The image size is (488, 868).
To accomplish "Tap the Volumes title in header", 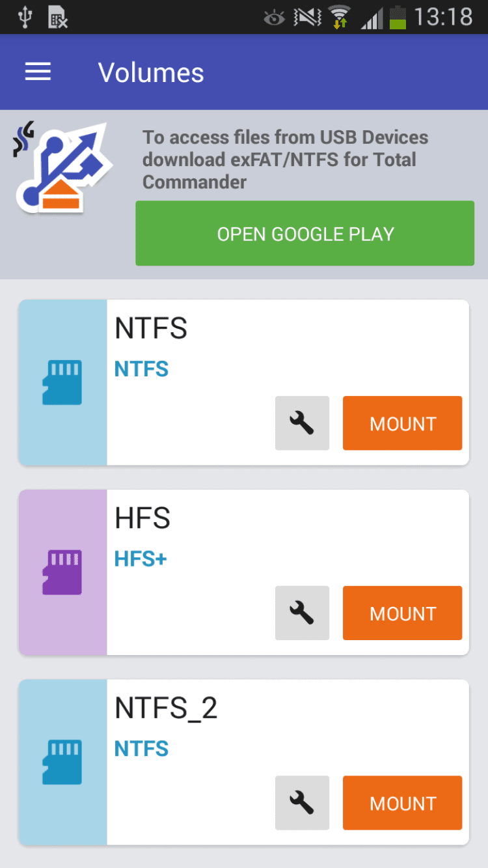I will 151,73.
